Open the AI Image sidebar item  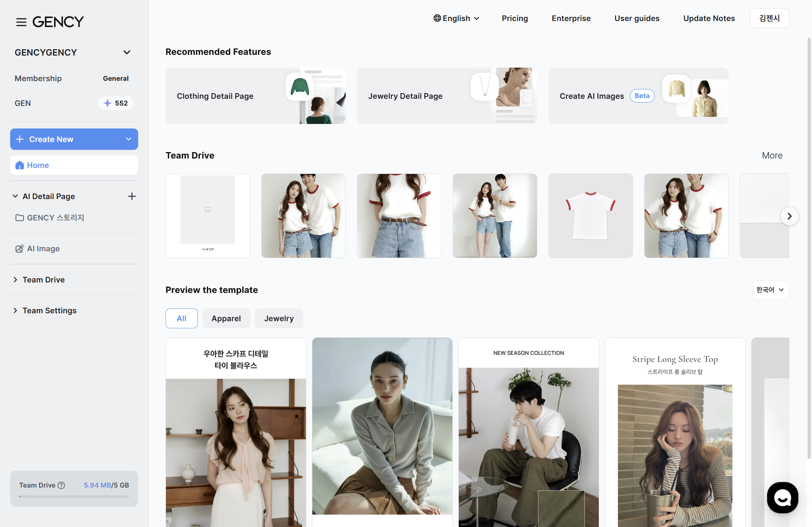[x=38, y=249]
